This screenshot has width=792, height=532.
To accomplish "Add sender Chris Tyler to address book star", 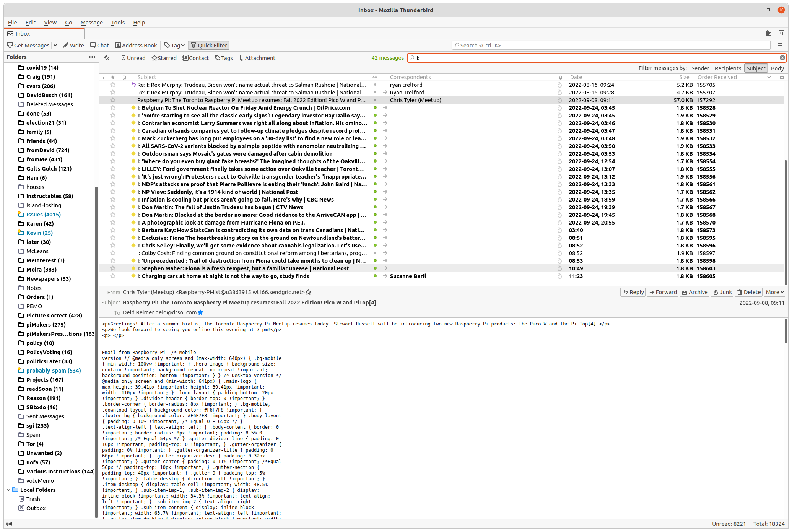I will [x=309, y=292].
